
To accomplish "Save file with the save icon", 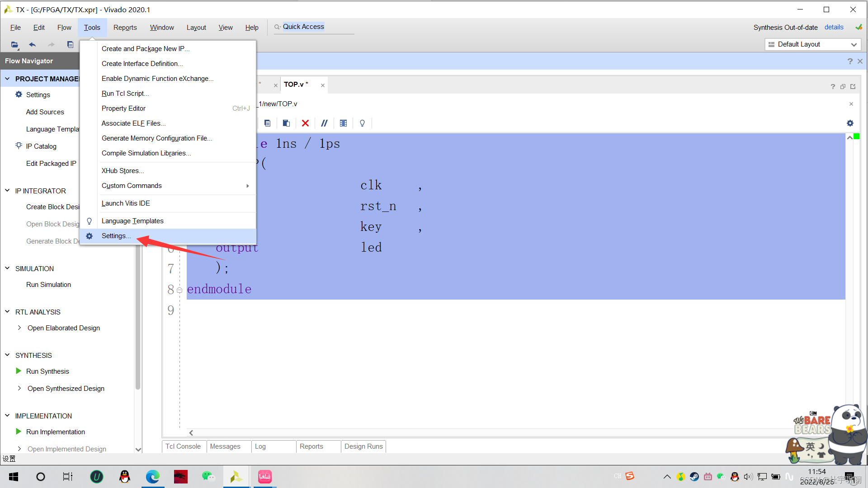I will coord(70,44).
